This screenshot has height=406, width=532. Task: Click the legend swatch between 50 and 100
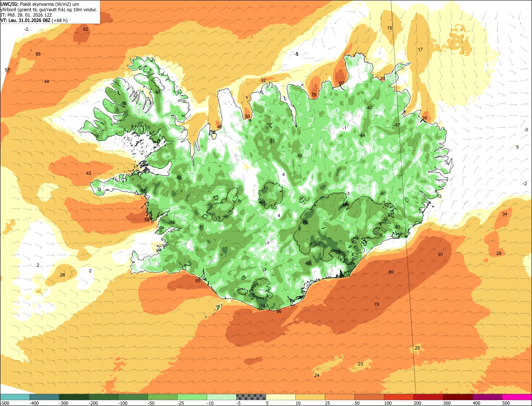369,397
